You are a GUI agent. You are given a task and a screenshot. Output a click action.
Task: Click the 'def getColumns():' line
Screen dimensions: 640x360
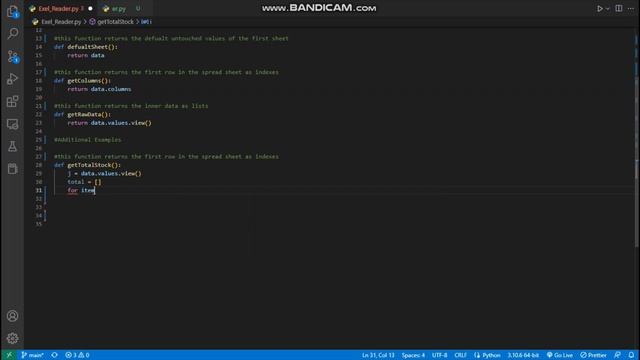[x=82, y=81]
